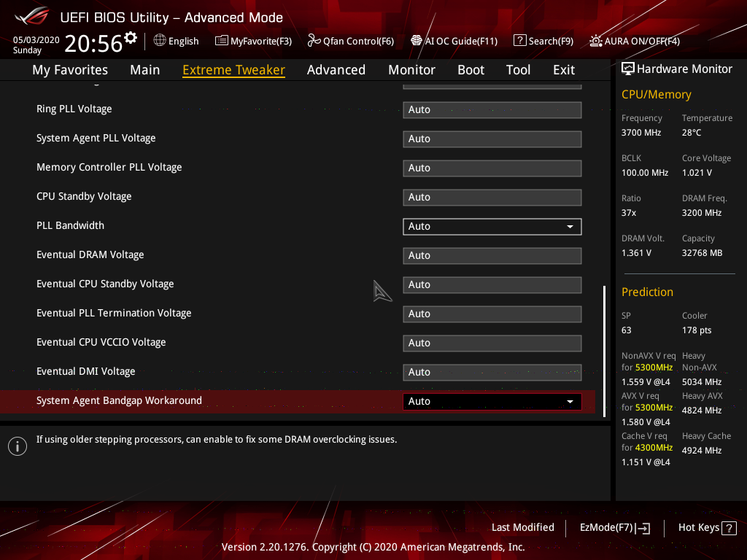Screen dimensions: 747x560
Task: Click the Eventual CPU VCCIO Voltage label
Action: pyautogui.click(x=101, y=343)
